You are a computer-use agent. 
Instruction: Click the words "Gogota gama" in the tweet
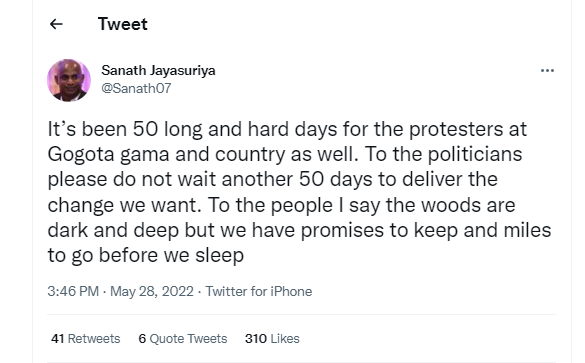point(108,154)
